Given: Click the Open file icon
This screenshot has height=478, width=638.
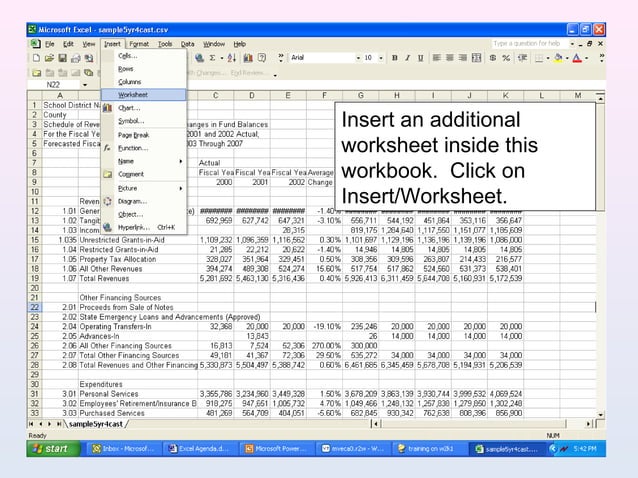Looking at the screenshot, I should [49, 58].
